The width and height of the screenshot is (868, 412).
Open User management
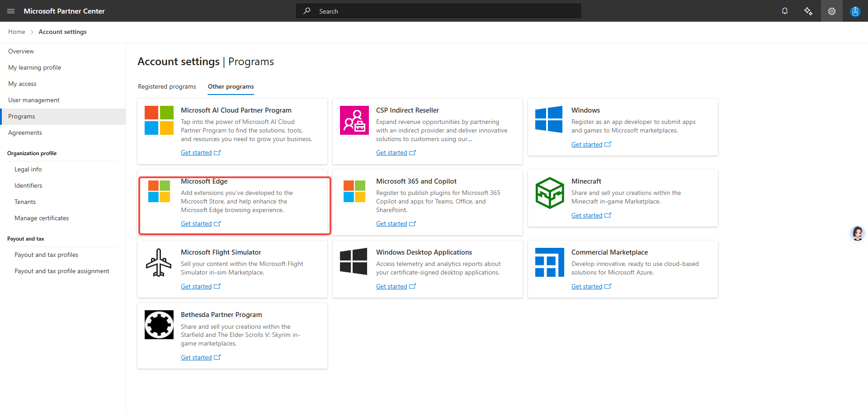click(63, 100)
